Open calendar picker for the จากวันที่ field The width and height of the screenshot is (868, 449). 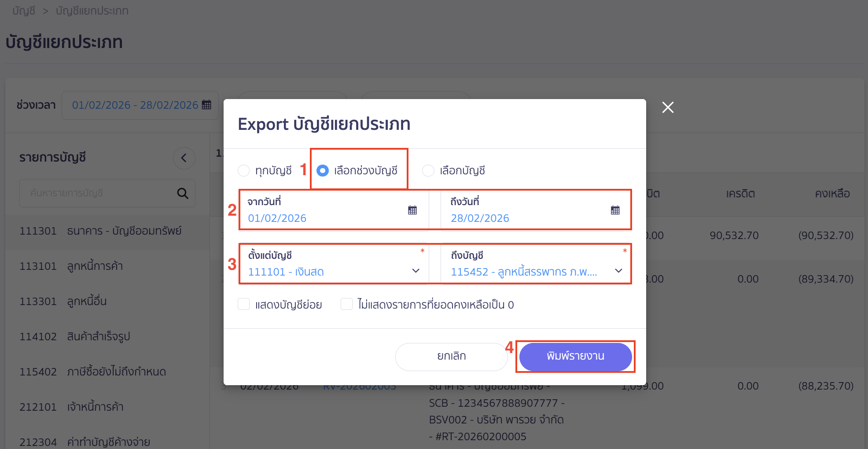coord(412,210)
